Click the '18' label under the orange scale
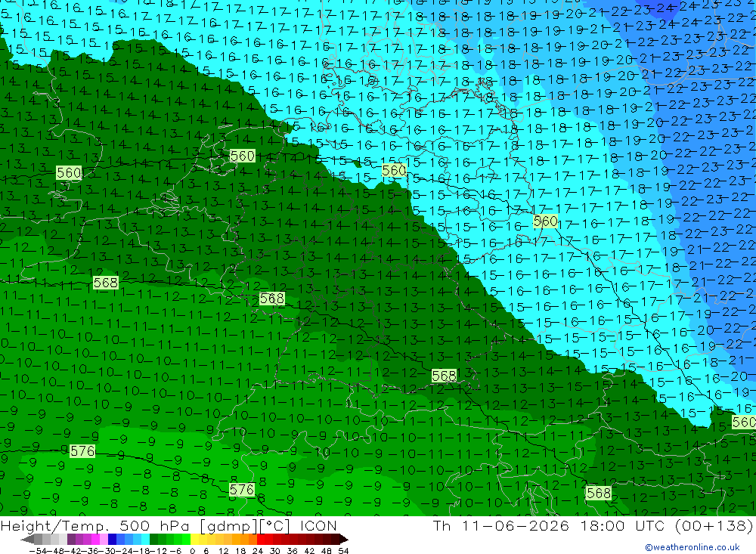The height and width of the screenshot is (554, 756). [240, 551]
